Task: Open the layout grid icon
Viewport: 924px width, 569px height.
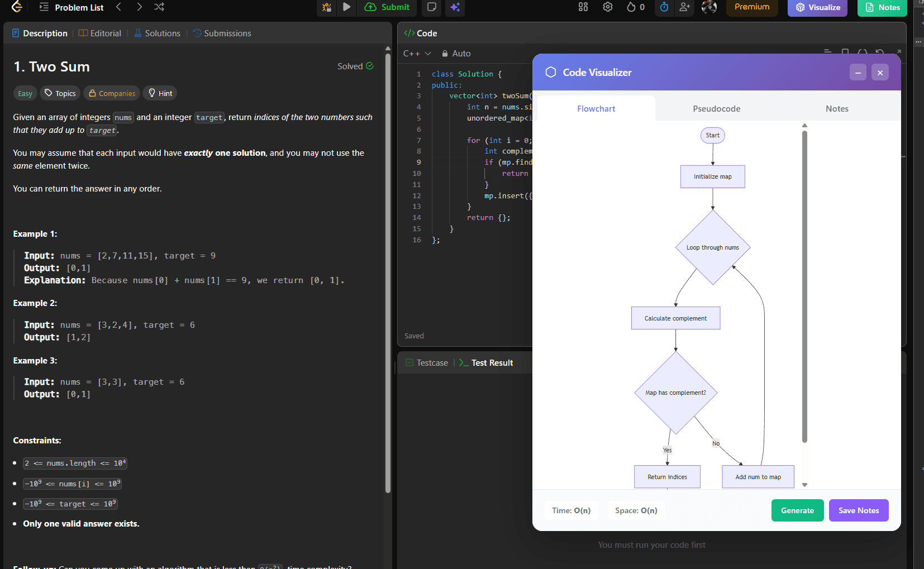Action: point(583,7)
